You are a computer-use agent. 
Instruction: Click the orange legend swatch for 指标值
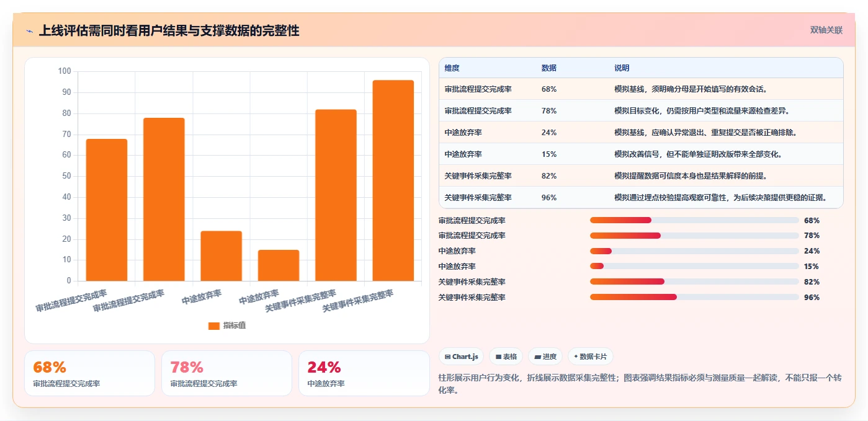pos(213,326)
